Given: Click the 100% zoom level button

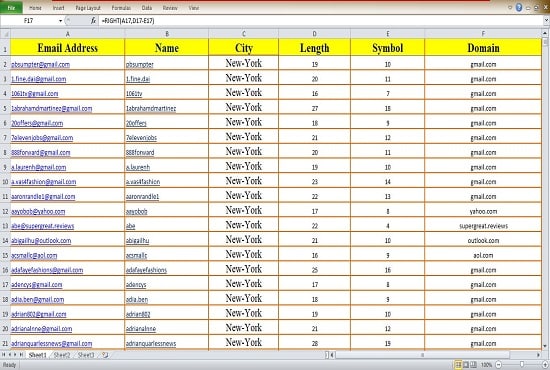Looking at the screenshot, I should click(x=486, y=365).
